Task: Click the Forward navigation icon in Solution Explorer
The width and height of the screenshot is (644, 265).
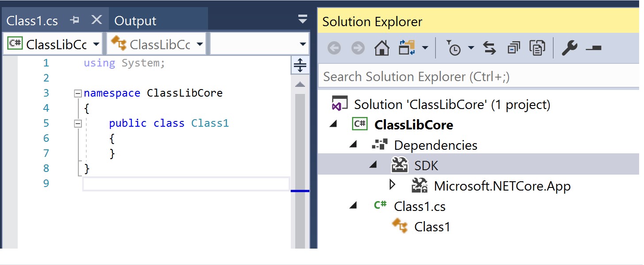Action: point(358,48)
